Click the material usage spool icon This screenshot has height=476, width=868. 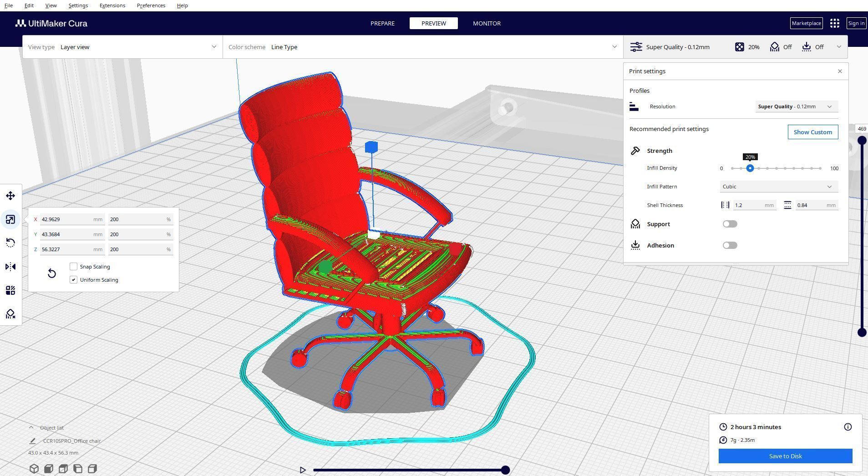click(x=723, y=440)
